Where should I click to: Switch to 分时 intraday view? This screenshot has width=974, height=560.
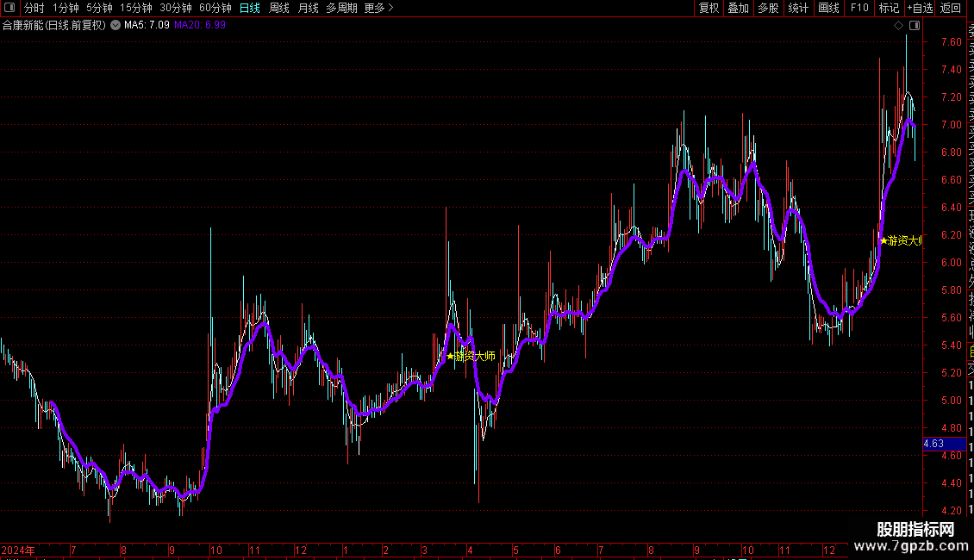pyautogui.click(x=34, y=8)
